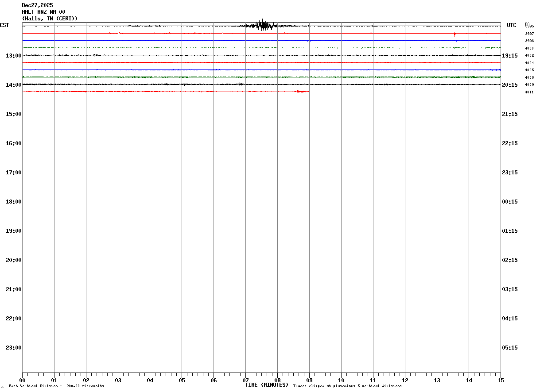The image size is (536, 392).
Task: Click the TIME (MINUTES) axis title
Action: point(267,385)
